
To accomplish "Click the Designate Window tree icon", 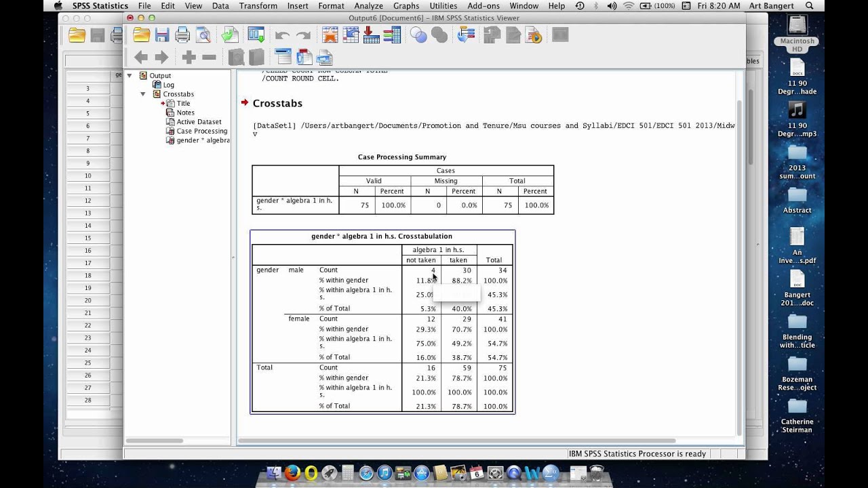I will click(x=467, y=35).
